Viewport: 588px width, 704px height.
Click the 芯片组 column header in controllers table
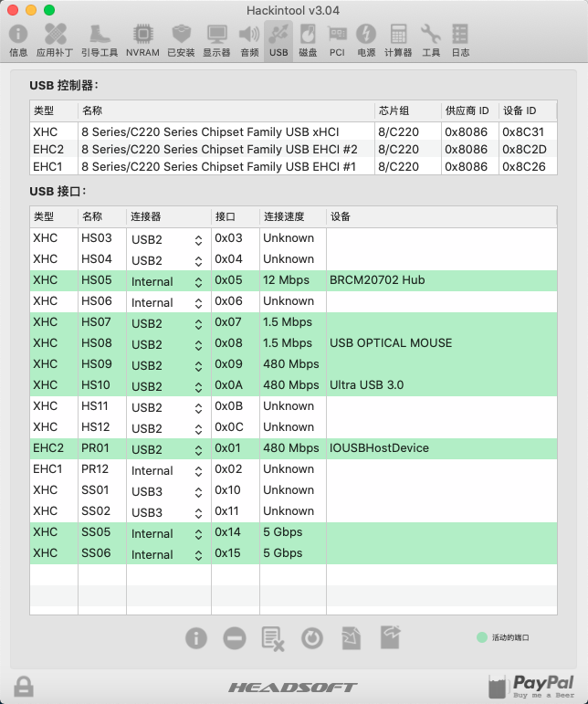407,110
